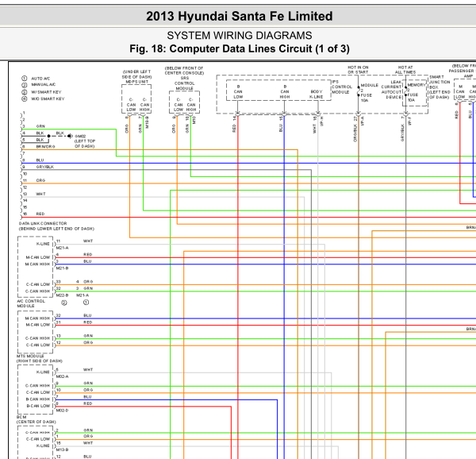The image size is (476, 459).
Task: Click the '(CENTER OF DASH)' note
Action: tap(36, 422)
